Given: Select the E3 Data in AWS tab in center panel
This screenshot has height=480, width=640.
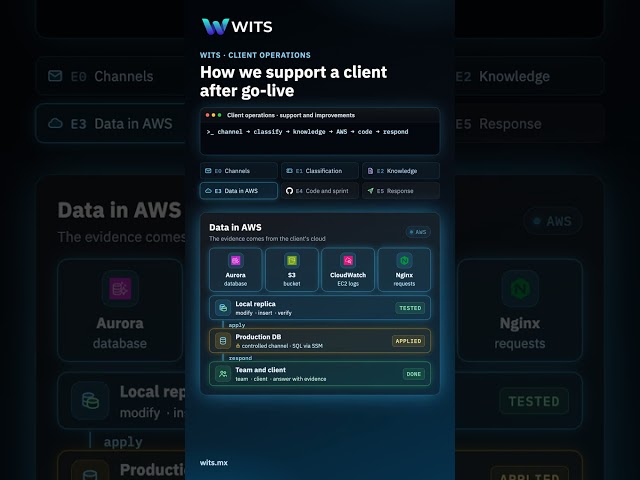Looking at the screenshot, I should (x=239, y=191).
